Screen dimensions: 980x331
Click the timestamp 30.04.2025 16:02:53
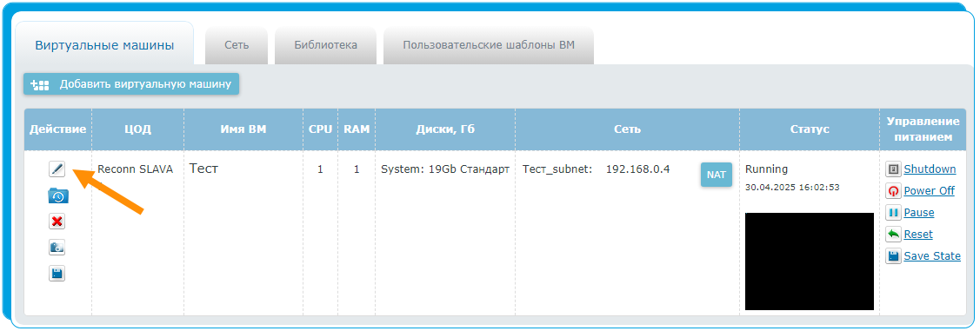(792, 188)
